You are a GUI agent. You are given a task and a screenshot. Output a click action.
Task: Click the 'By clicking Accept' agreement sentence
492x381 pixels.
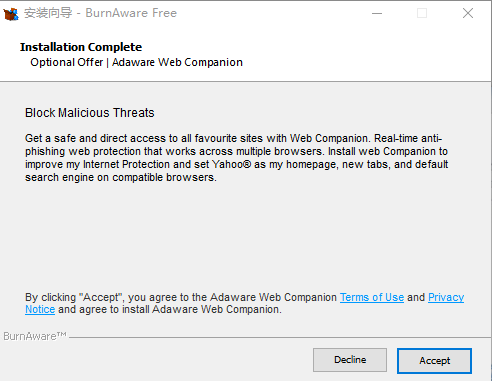[244, 303]
